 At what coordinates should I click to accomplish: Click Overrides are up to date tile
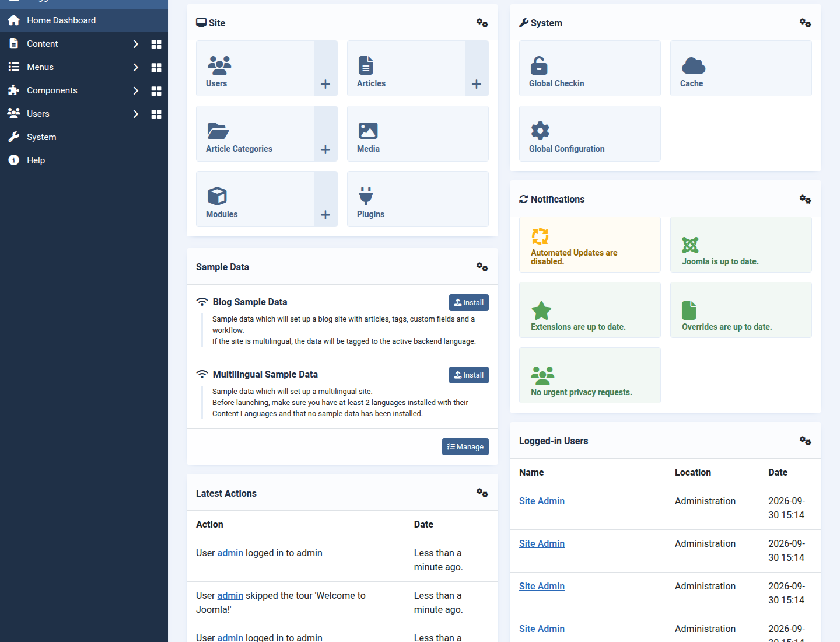click(x=741, y=310)
